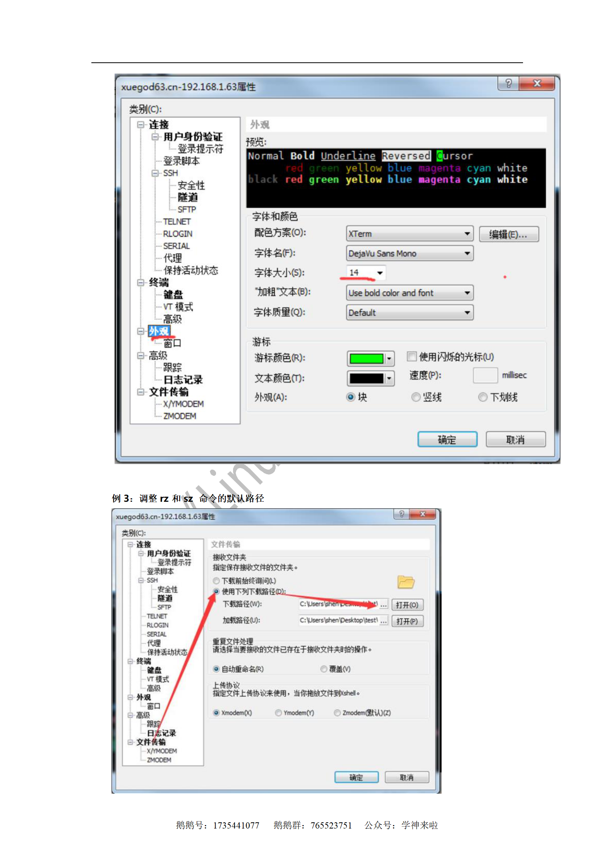Screen dimensions: 614x868
Task: Click the ... browse button beside 加载路径(U)
Action: click(384, 621)
